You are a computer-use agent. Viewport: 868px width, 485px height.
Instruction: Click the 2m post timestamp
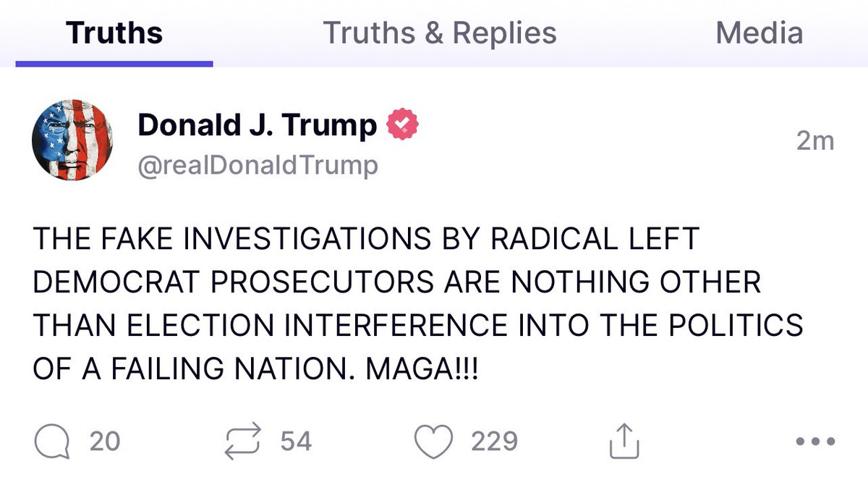(815, 141)
